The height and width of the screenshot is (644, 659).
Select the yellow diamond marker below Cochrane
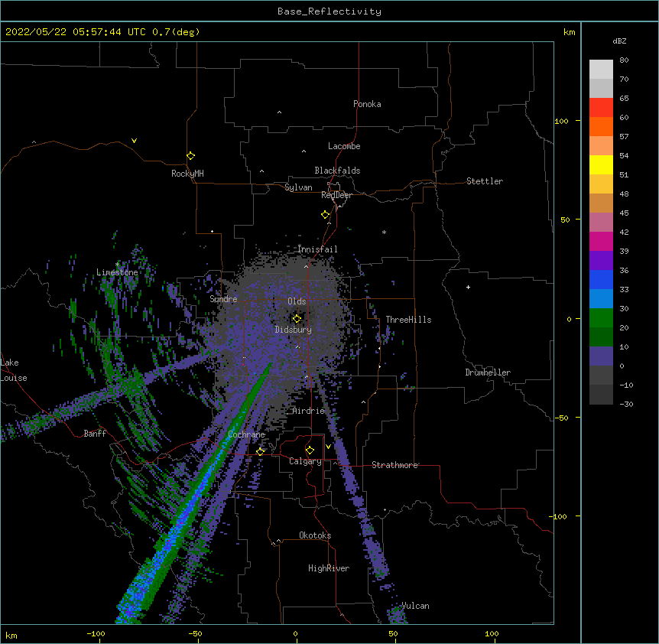tap(260, 452)
